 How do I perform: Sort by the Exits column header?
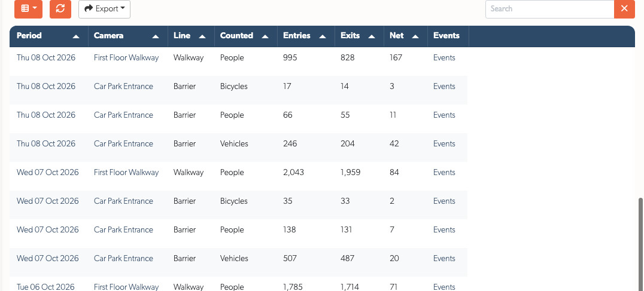point(359,36)
